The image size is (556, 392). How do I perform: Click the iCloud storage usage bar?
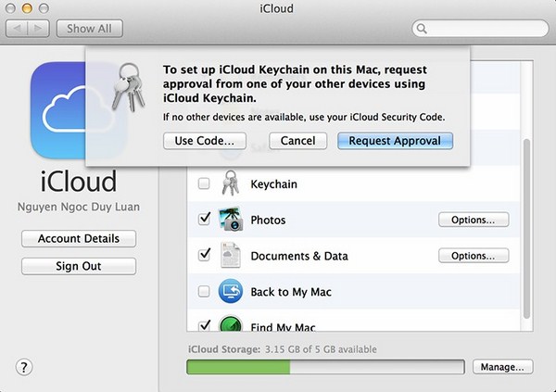click(x=324, y=367)
